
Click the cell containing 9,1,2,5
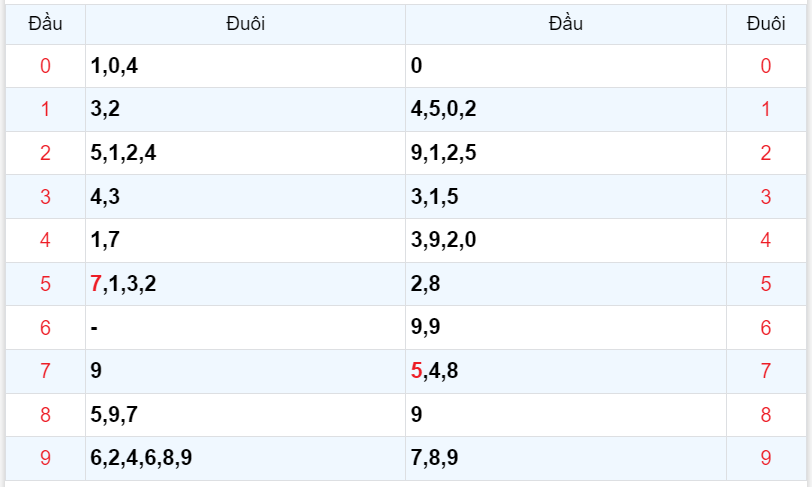pos(443,153)
